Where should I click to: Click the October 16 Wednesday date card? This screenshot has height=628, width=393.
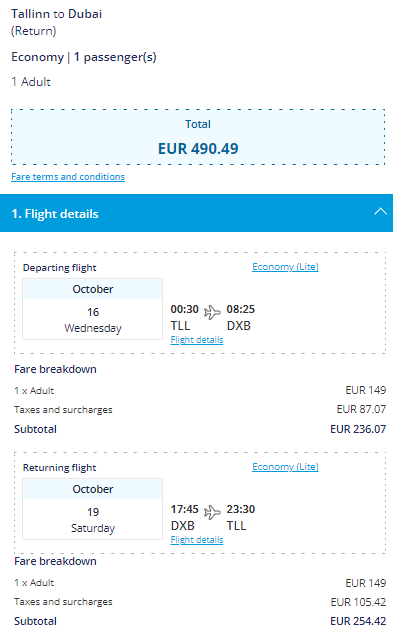pos(93,309)
